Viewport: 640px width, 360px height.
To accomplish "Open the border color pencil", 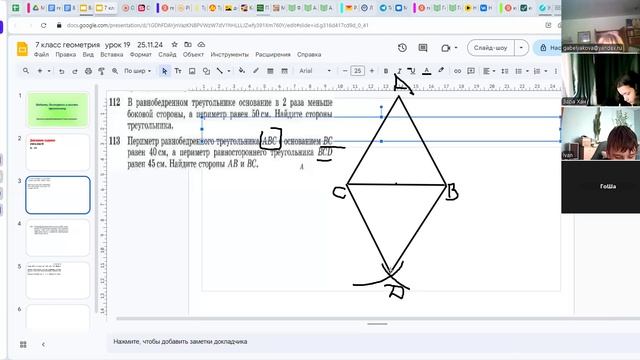I will pyautogui.click(x=256, y=71).
